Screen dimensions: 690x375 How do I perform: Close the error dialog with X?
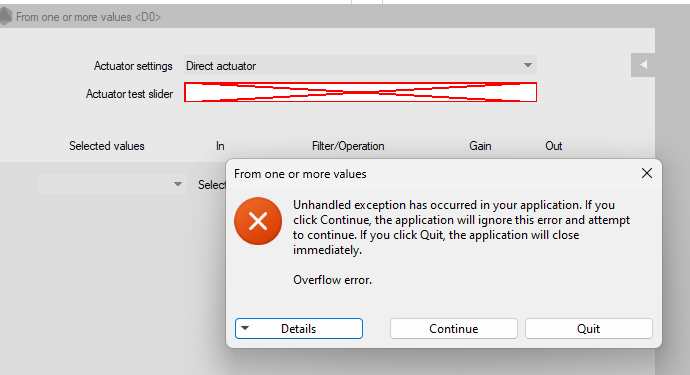pyautogui.click(x=646, y=173)
